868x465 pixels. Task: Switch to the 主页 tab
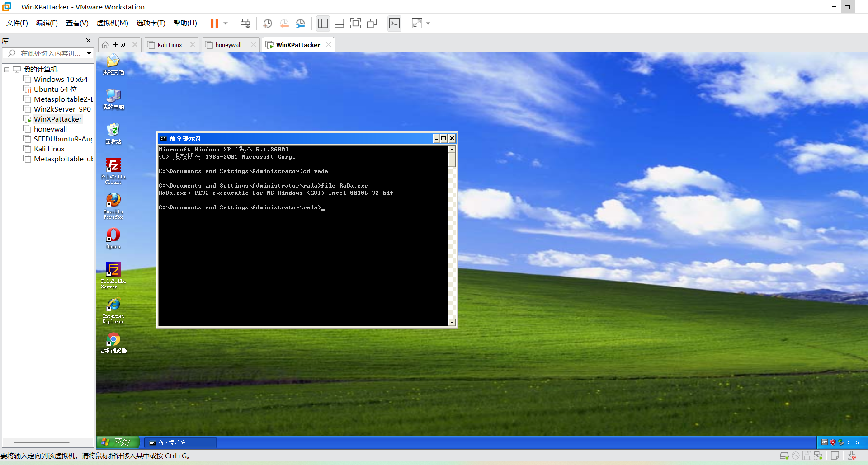(x=119, y=45)
